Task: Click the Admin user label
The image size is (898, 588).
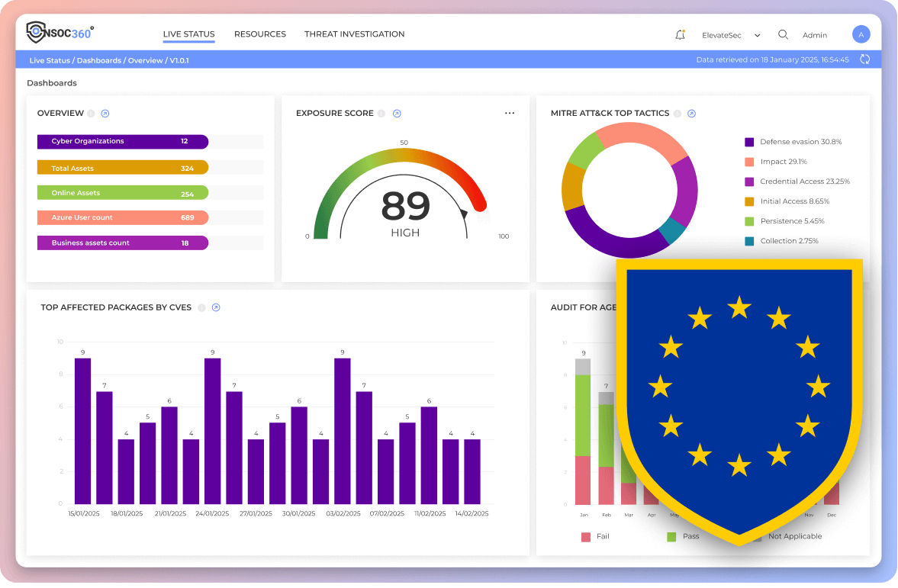Action: click(814, 36)
